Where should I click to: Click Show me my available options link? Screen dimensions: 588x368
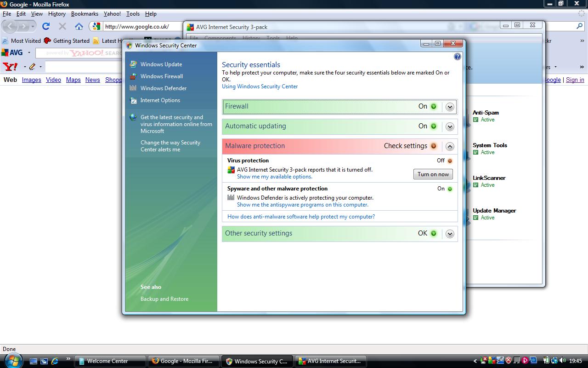pos(275,177)
